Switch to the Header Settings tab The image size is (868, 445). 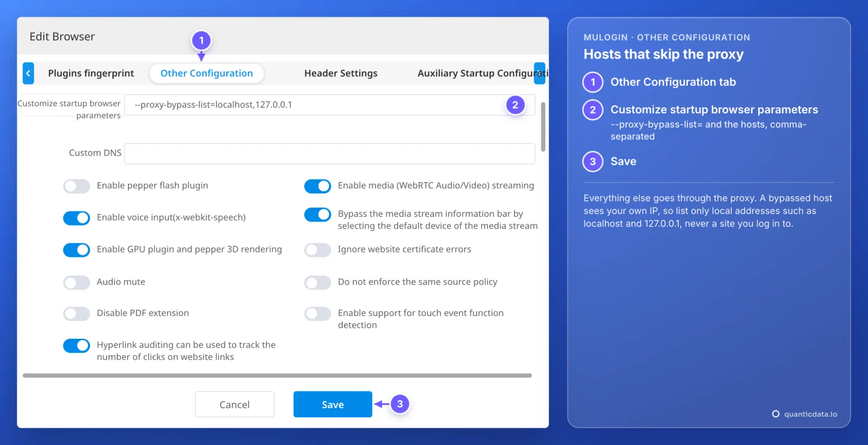tap(341, 73)
